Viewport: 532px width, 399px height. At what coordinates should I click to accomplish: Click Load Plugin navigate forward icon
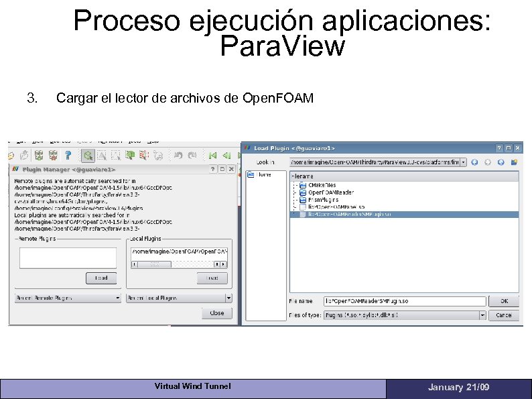(x=488, y=162)
